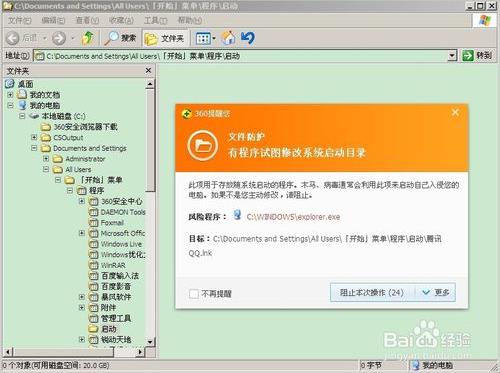Check the 不再提醒 checkbox in 360 alert
The image size is (500, 373).
click(x=194, y=294)
